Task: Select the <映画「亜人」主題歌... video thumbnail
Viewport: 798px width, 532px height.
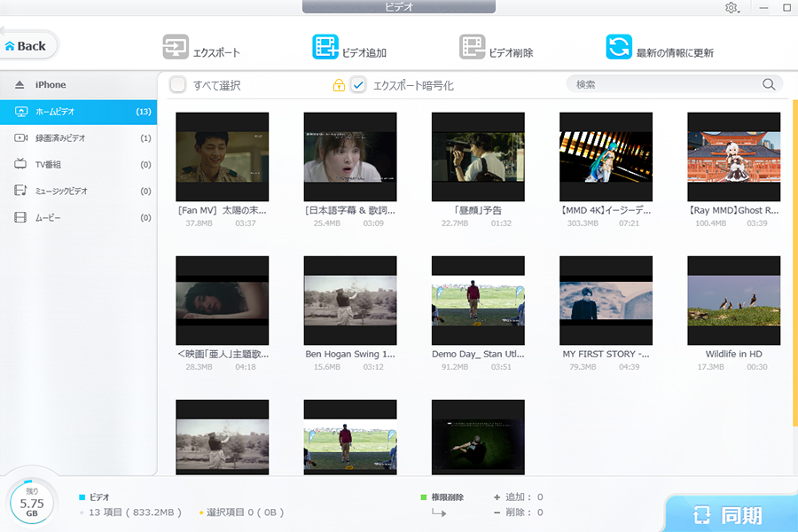Action: point(223,301)
